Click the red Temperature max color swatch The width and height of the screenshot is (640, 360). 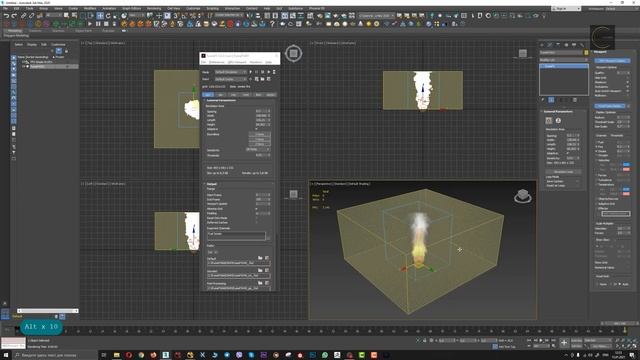point(626,194)
